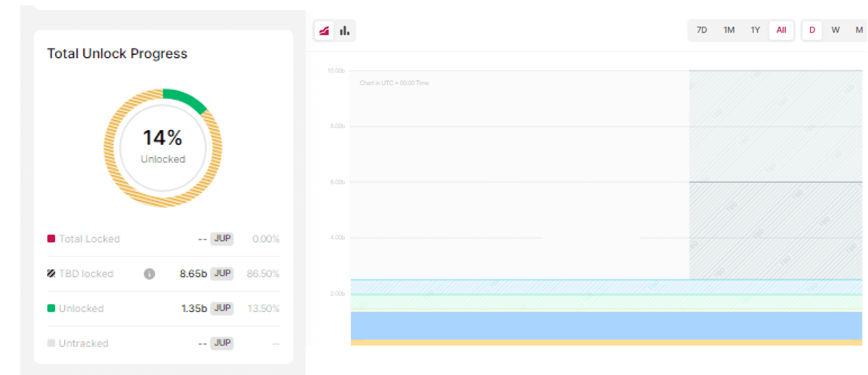The image size is (868, 375).
Task: Click the gray Untracked legend square
Action: coord(51,343)
